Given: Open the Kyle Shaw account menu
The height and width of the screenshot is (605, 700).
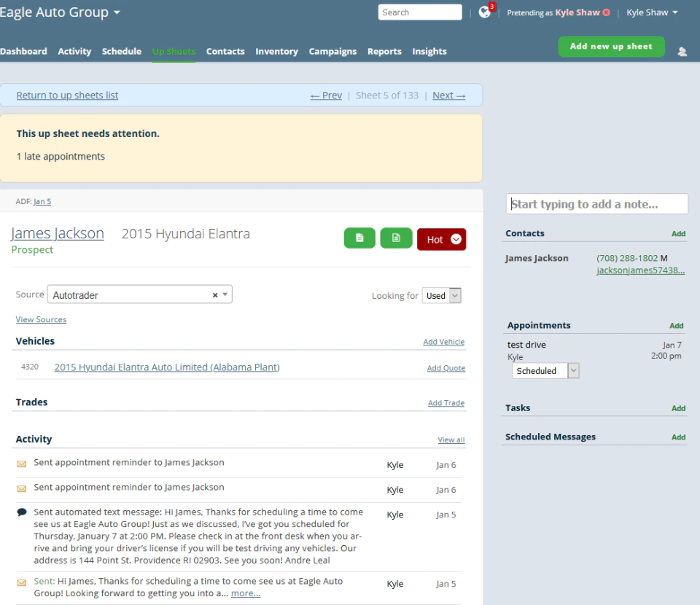Looking at the screenshot, I should [652, 12].
